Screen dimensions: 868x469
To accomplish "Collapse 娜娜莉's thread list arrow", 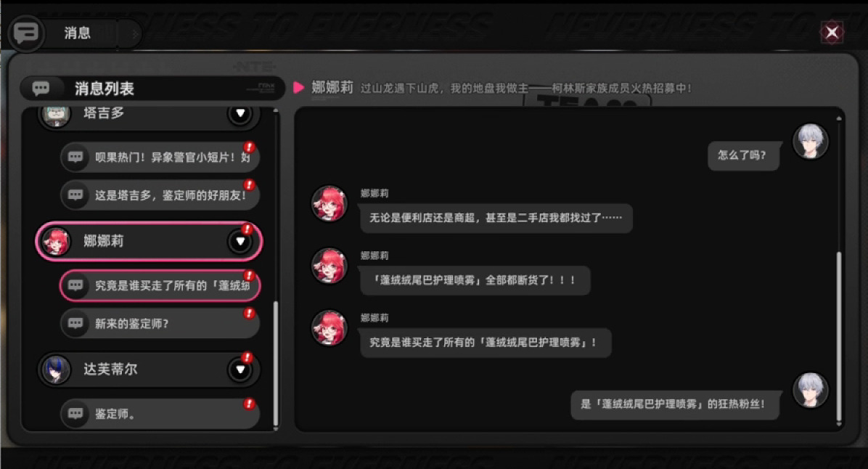I will pos(240,242).
